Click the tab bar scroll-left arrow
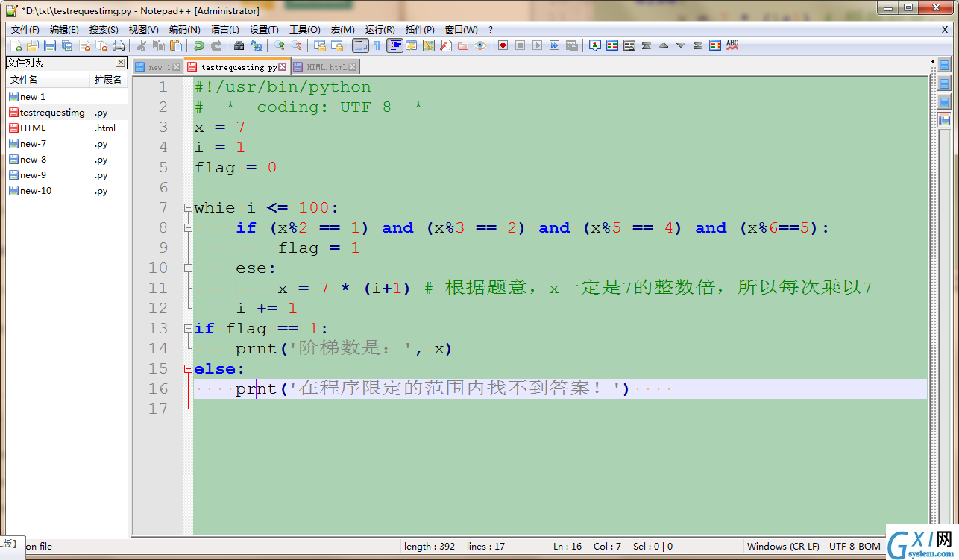 [933, 61]
